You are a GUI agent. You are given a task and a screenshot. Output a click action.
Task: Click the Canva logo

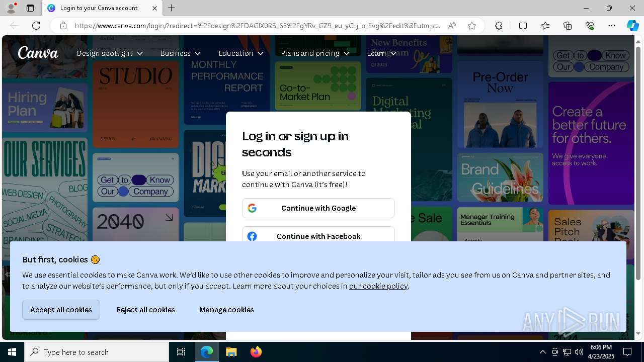pyautogui.click(x=38, y=53)
